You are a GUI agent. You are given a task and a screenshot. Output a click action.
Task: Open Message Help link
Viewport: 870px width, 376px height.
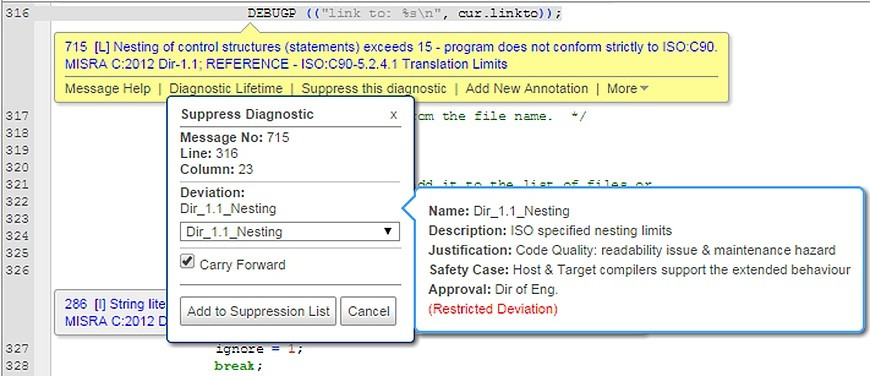pyautogui.click(x=108, y=89)
